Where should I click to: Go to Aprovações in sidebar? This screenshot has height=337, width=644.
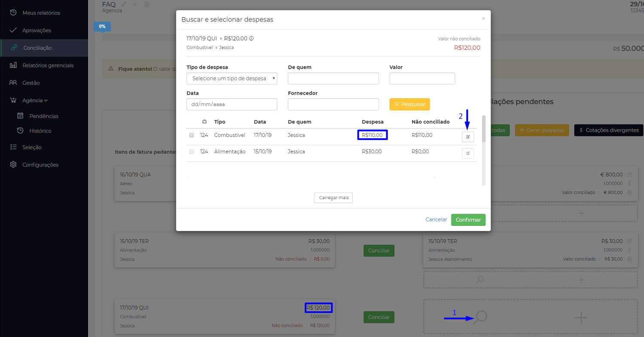[x=36, y=30]
